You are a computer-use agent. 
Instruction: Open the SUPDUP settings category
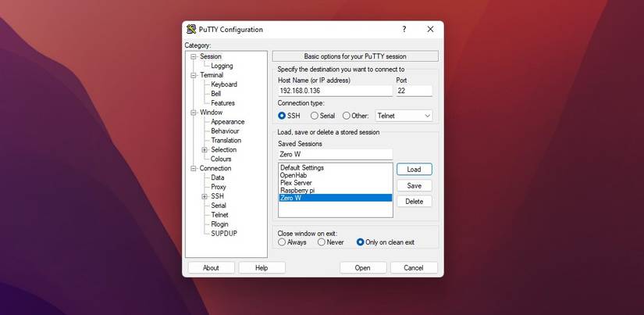(x=224, y=234)
